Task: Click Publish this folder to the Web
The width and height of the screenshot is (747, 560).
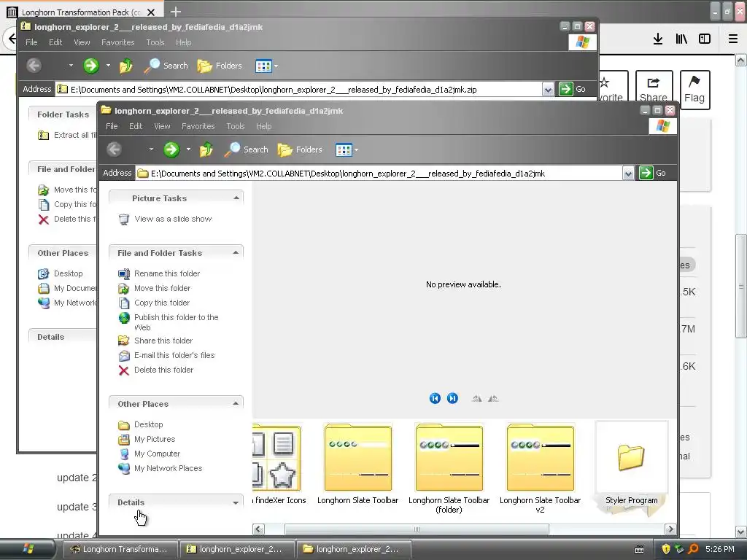Action: point(176,322)
